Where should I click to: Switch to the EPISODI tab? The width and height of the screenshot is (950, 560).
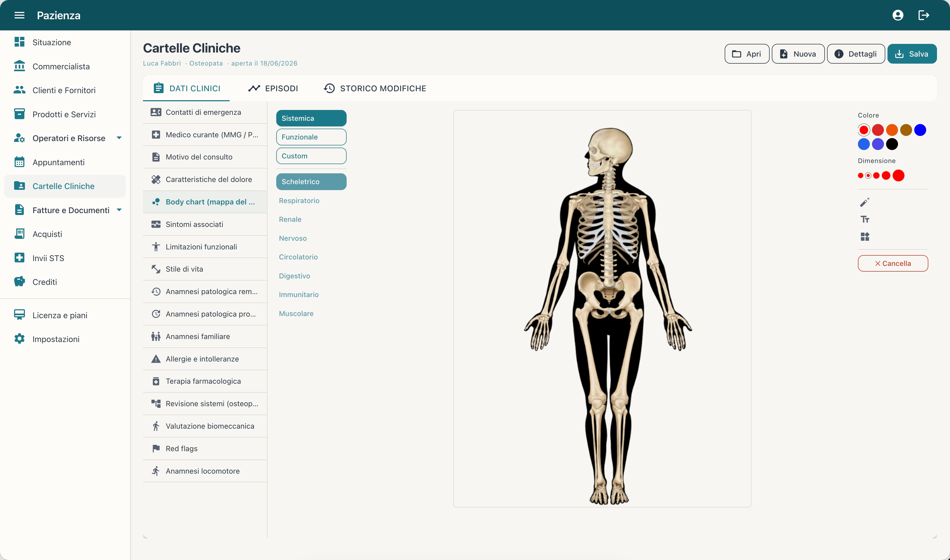273,88
